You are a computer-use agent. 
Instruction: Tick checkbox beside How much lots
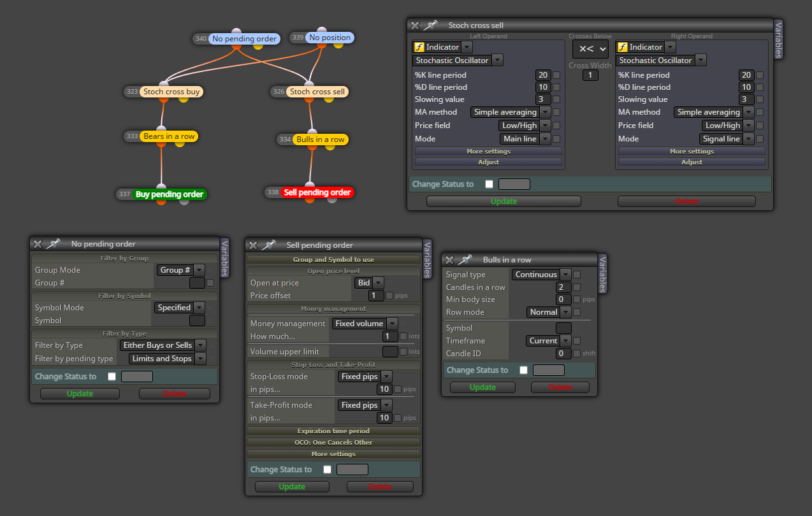(x=403, y=336)
